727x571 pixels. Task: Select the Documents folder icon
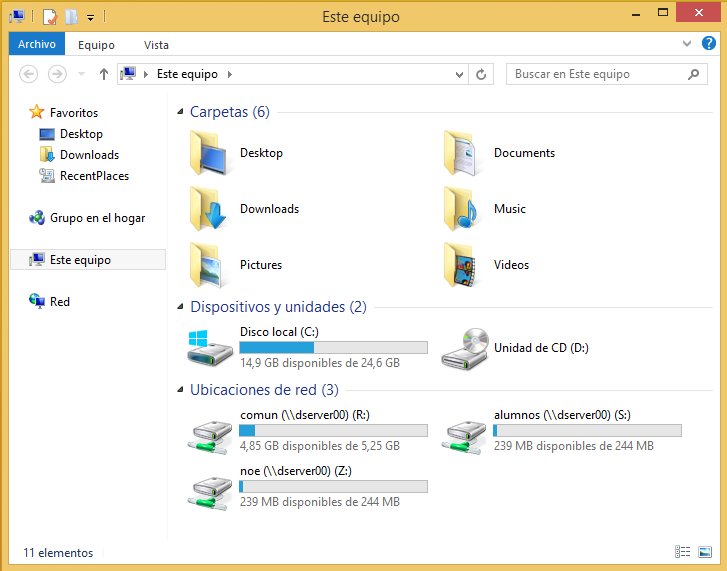(461, 153)
